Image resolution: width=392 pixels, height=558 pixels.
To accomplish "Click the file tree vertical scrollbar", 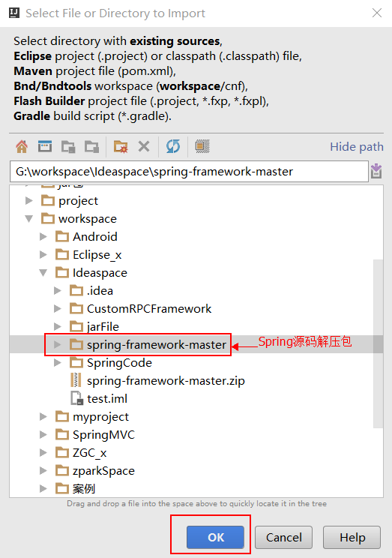I will pos(378,343).
